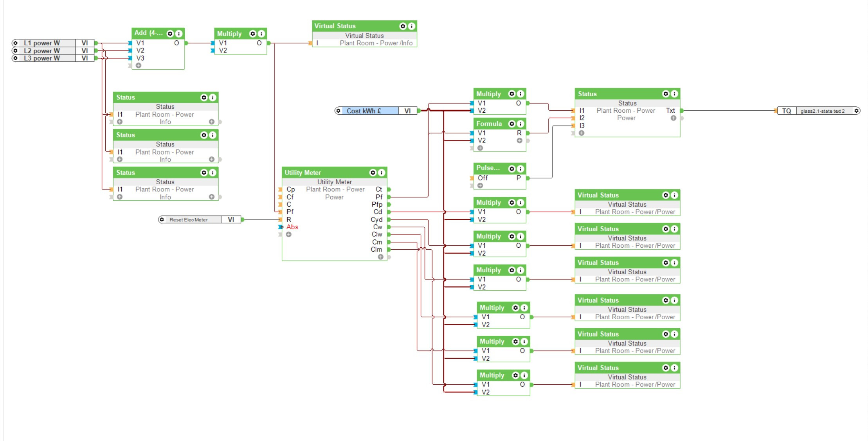Add another input to Utility Meter block
The image size is (868, 441).
(x=289, y=234)
